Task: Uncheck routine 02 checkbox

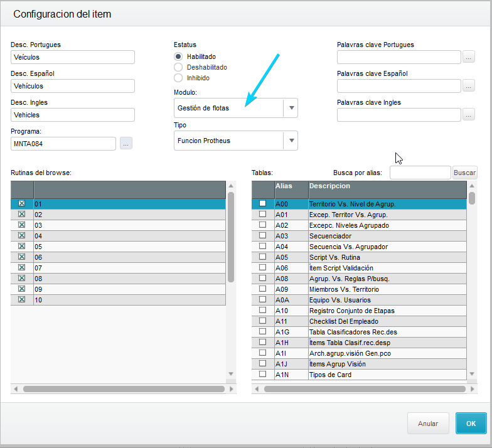Action: tap(21, 214)
